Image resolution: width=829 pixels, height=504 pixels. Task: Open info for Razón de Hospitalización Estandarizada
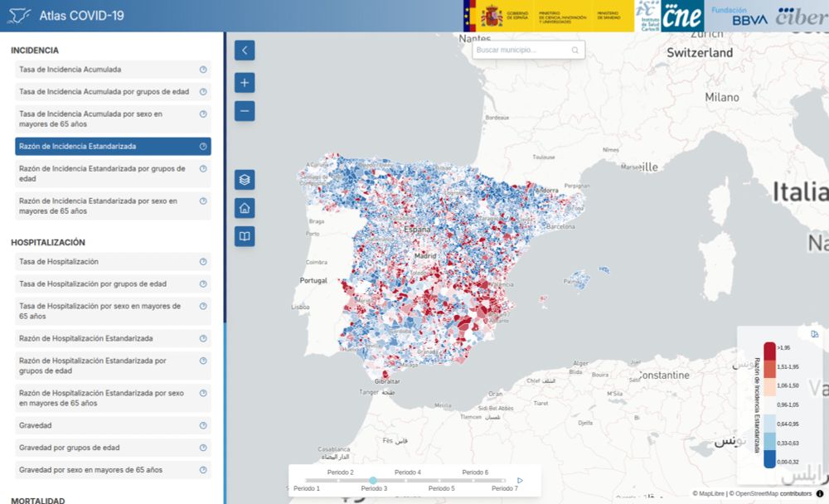click(x=203, y=338)
